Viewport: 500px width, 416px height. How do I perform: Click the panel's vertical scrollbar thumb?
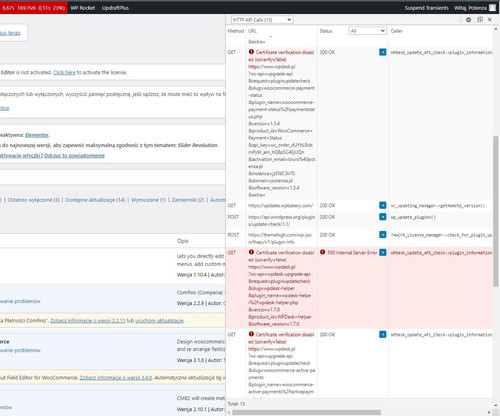(x=496, y=211)
